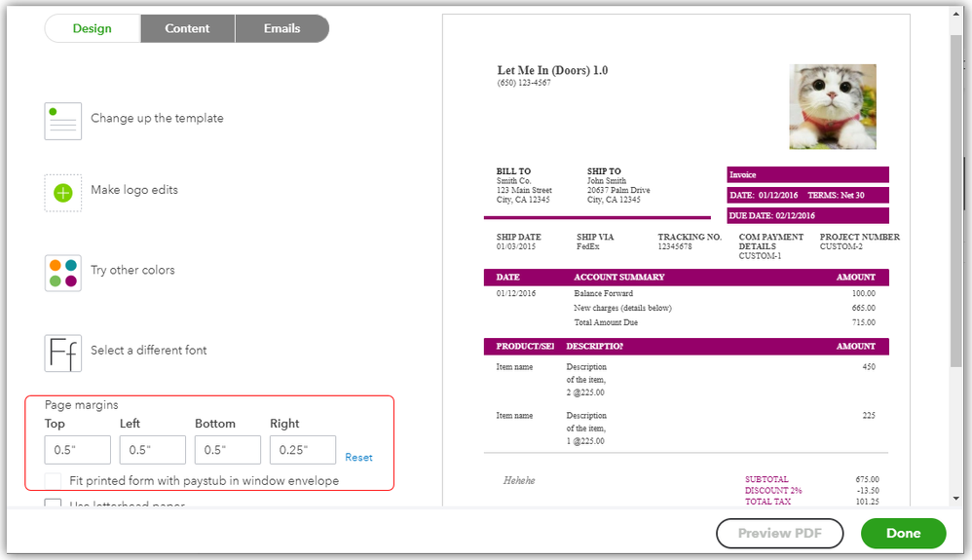Click the scroll down arrow
Viewport: 972px width, 560px height.
(x=955, y=498)
